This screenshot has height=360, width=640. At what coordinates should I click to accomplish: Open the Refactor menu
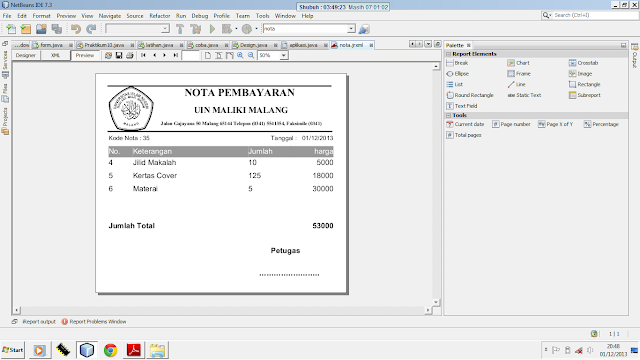pyautogui.click(x=160, y=16)
